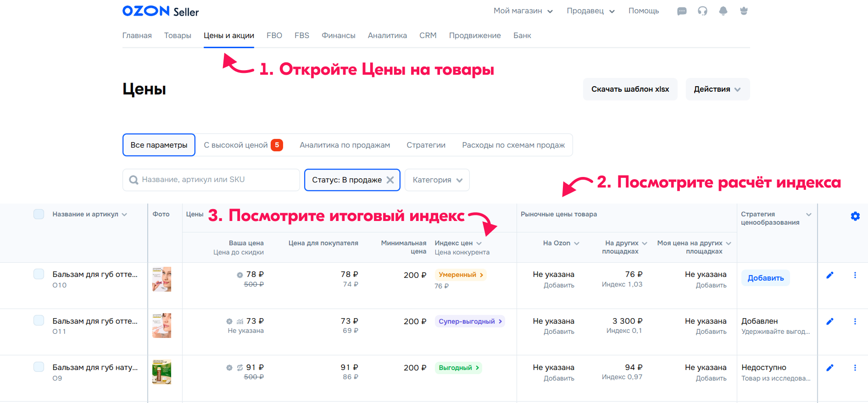Toggle select-all checkbox in table header
The width and height of the screenshot is (868, 403).
coord(39,214)
